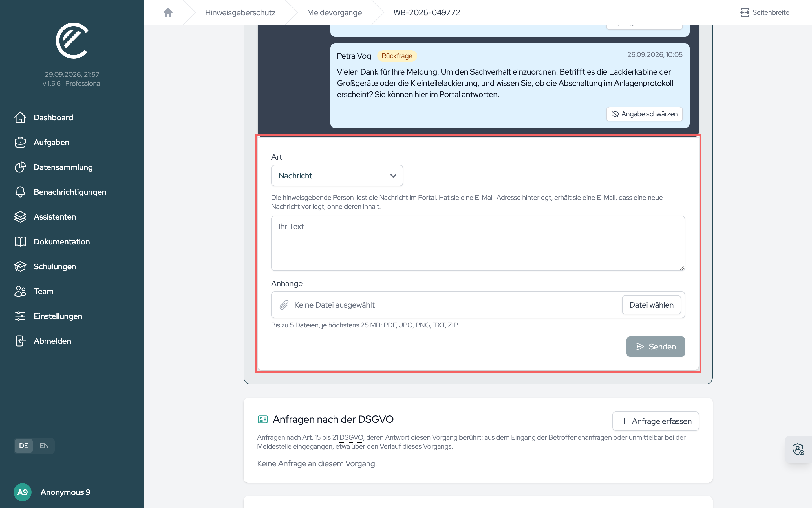The height and width of the screenshot is (508, 812).
Task: Click Angabe schwärzen on Petra Vogl message
Action: (644, 114)
